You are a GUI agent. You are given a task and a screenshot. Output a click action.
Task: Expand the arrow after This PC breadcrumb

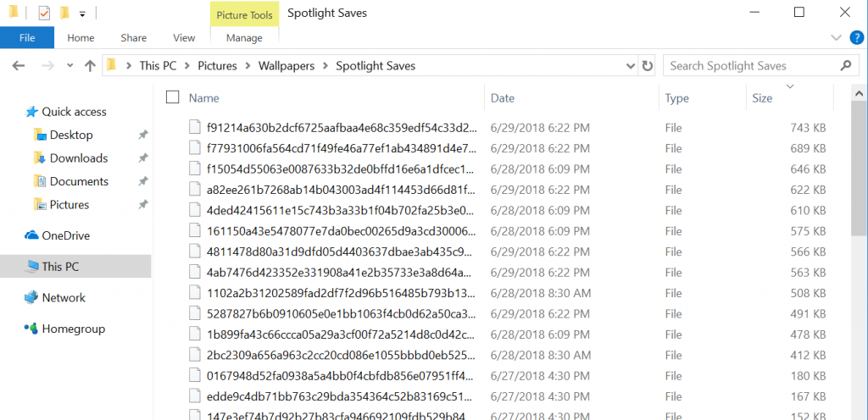coord(187,66)
